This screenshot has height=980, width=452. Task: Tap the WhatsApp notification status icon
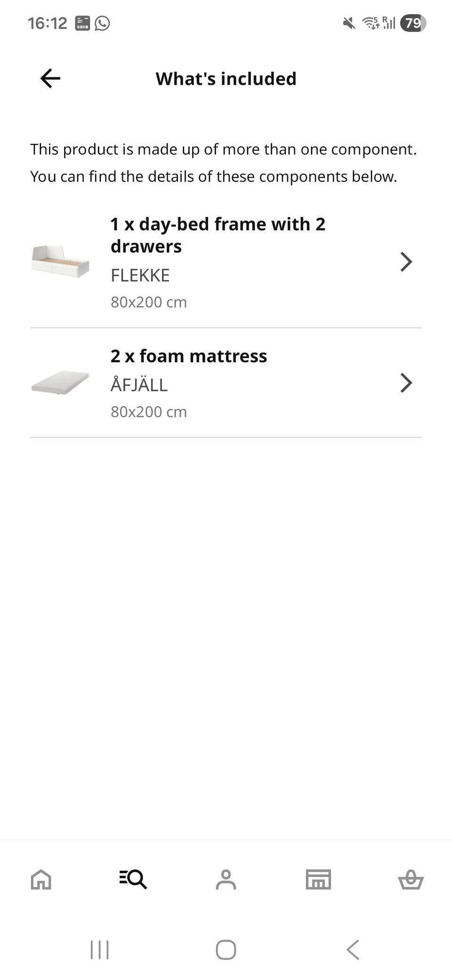[x=102, y=23]
